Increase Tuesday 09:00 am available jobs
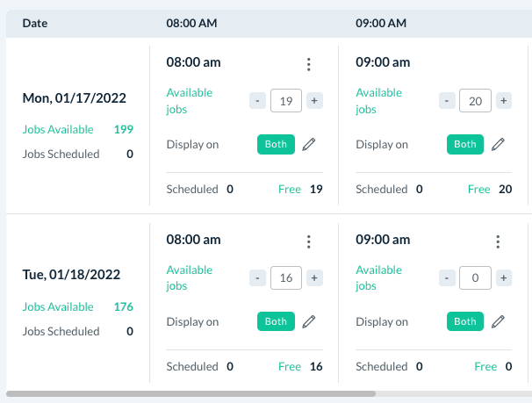Screen dimensions: 532x403 504,278
